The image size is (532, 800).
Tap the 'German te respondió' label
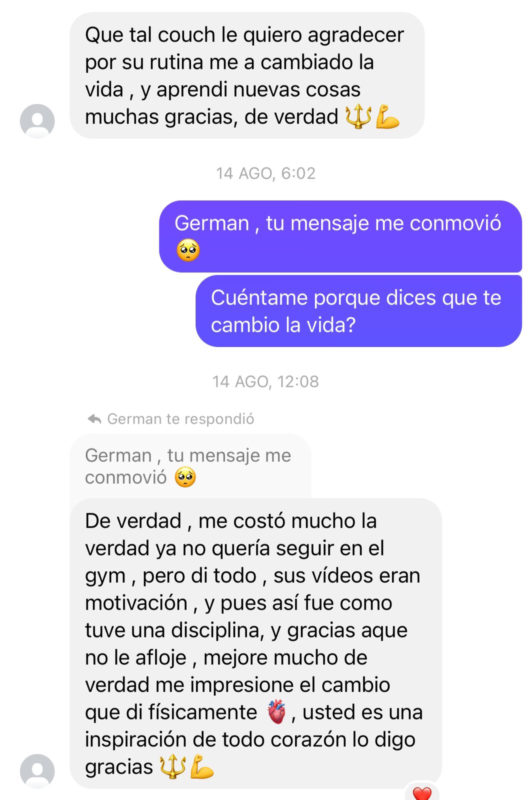click(x=180, y=418)
